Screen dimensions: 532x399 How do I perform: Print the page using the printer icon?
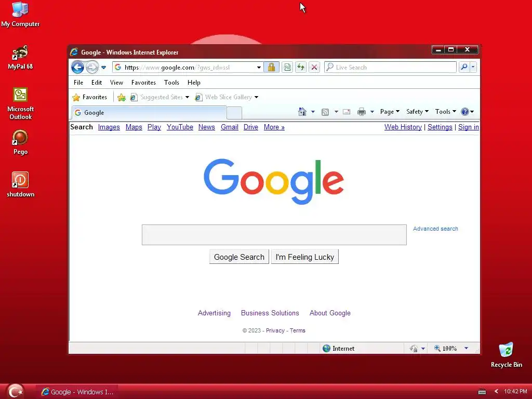click(x=362, y=112)
